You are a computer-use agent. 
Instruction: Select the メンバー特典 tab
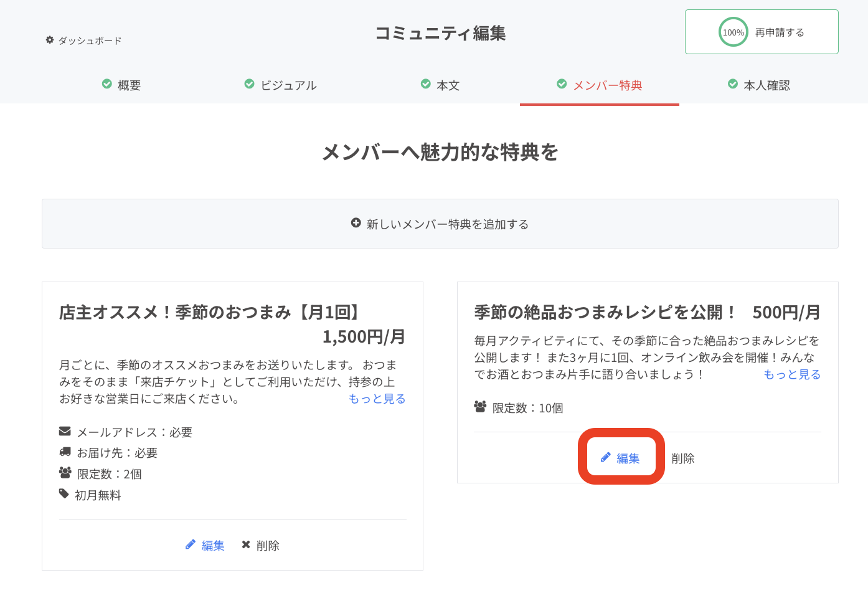point(607,85)
